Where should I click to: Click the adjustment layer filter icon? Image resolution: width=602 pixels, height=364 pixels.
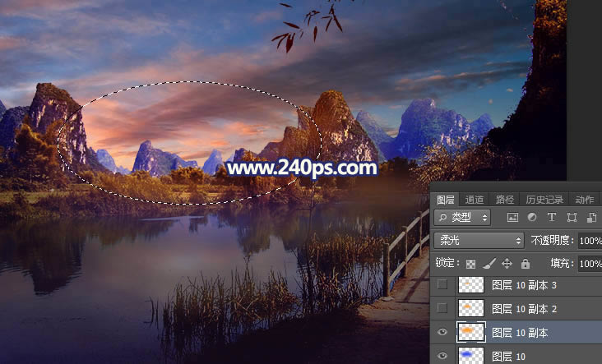click(x=532, y=218)
